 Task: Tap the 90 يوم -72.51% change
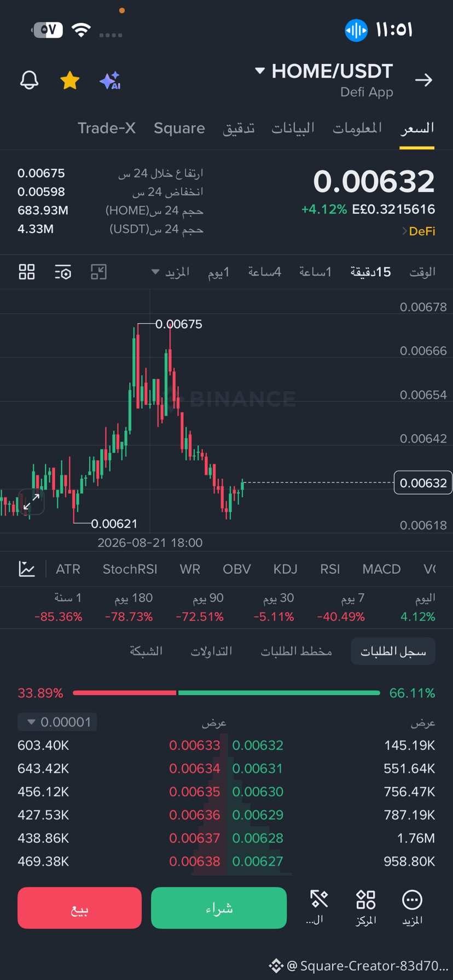tap(200, 607)
